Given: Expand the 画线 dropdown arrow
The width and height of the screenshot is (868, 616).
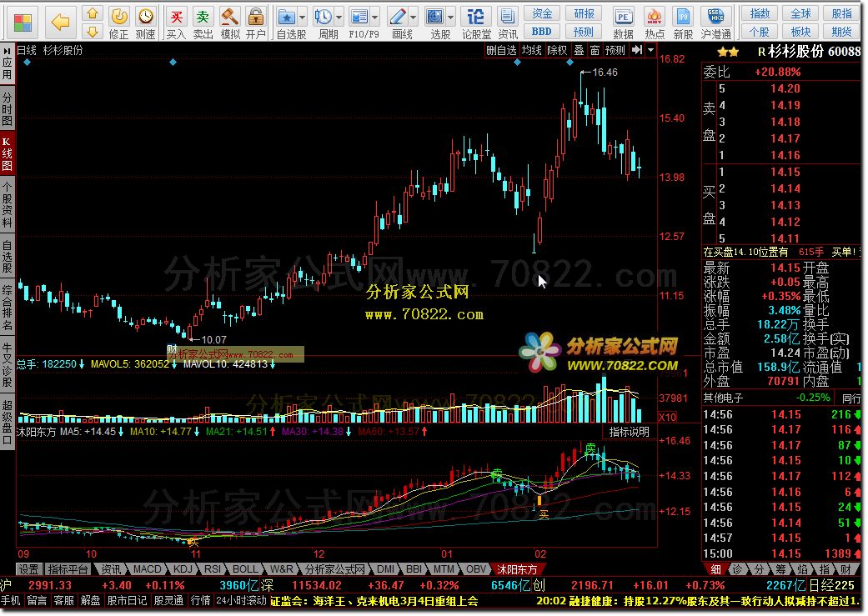Looking at the screenshot, I should [x=413, y=18].
